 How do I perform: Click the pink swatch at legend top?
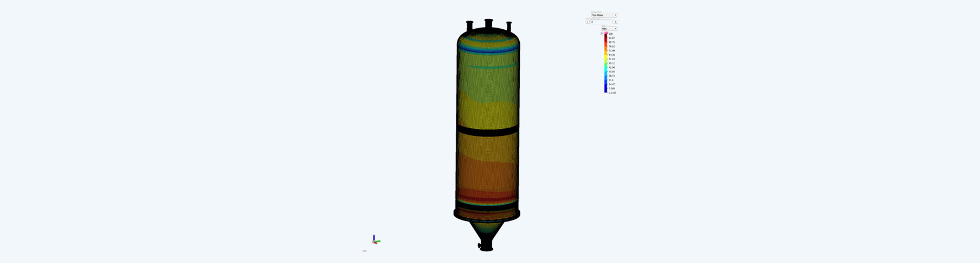pyautogui.click(x=606, y=33)
